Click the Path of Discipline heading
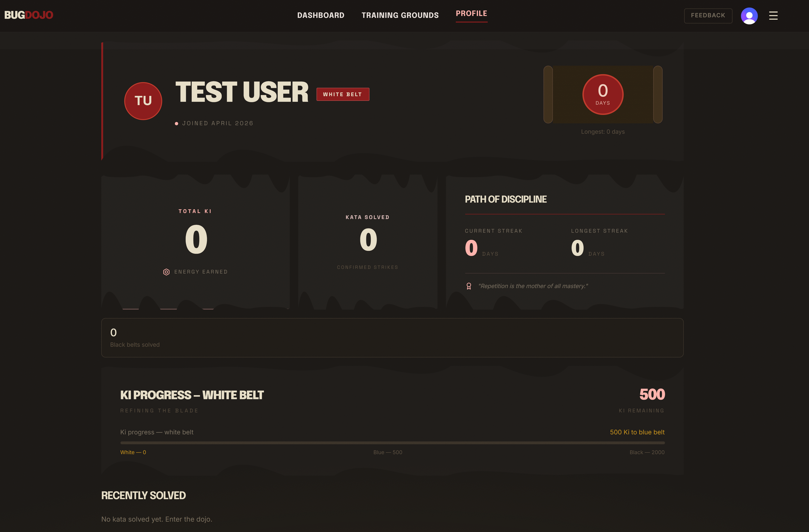Screen dimensions: 809x532 (x=505, y=199)
